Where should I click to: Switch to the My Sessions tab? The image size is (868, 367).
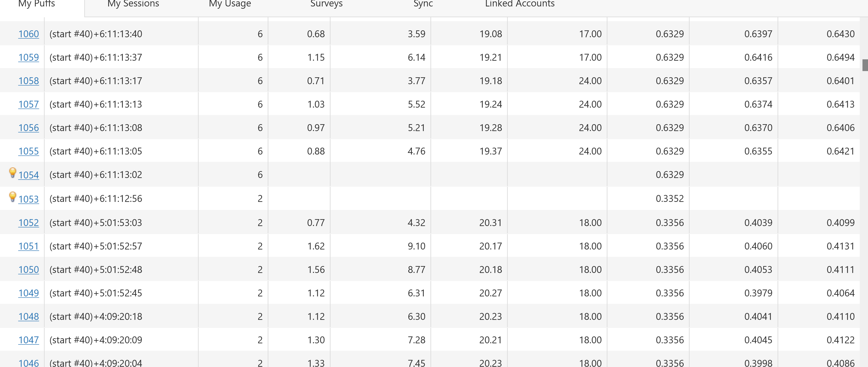point(133,4)
